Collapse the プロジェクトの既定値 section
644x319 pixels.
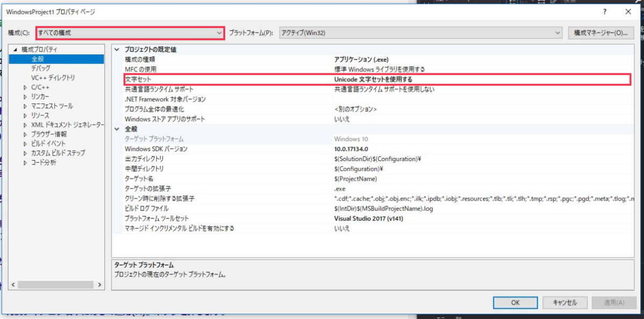point(118,49)
